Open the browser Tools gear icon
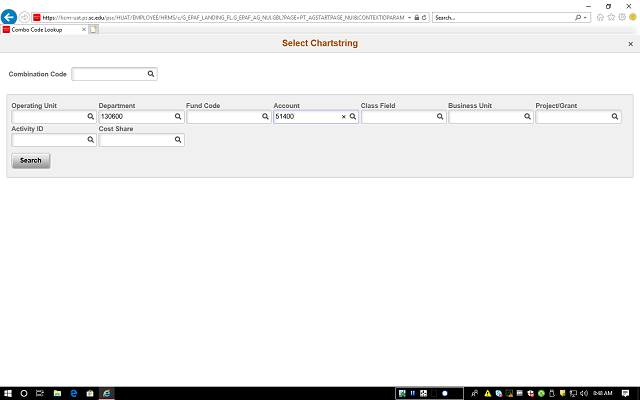The height and width of the screenshot is (400, 640). point(622,17)
